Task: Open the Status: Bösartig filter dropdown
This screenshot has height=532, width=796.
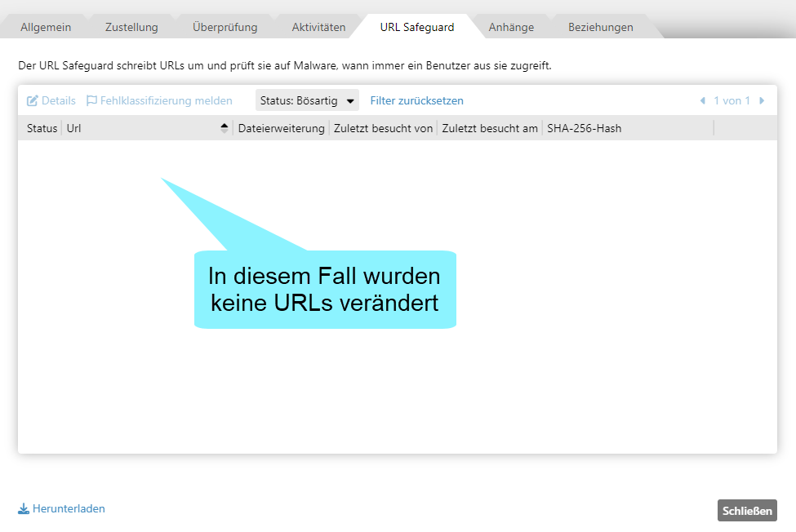Action: tap(307, 100)
